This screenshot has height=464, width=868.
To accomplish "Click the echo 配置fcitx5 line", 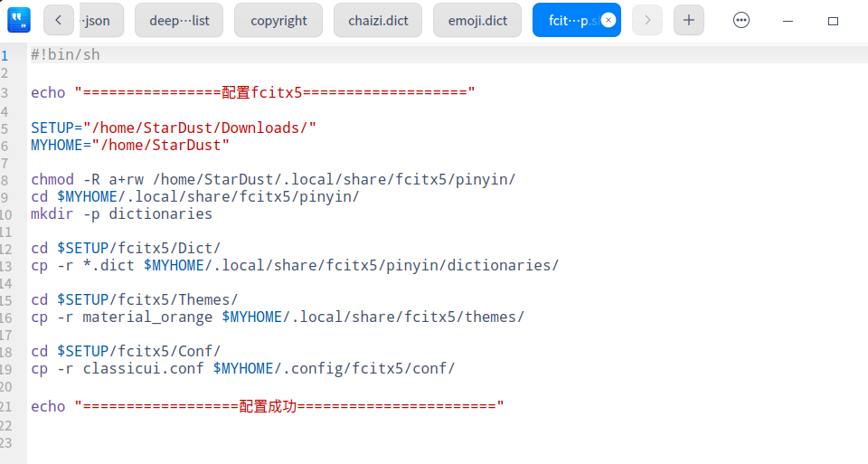I will [x=253, y=92].
